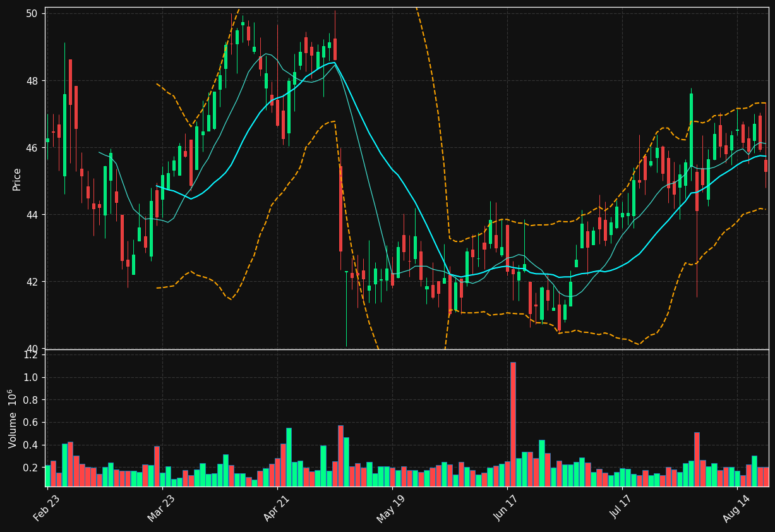Click the 44 price axis tick
The width and height of the screenshot is (775, 532).
point(33,215)
